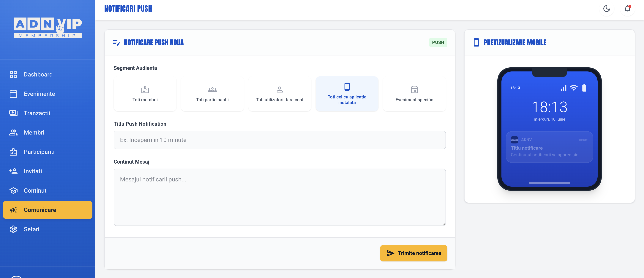Click the Participanti badge icon in sidebar

tap(13, 152)
